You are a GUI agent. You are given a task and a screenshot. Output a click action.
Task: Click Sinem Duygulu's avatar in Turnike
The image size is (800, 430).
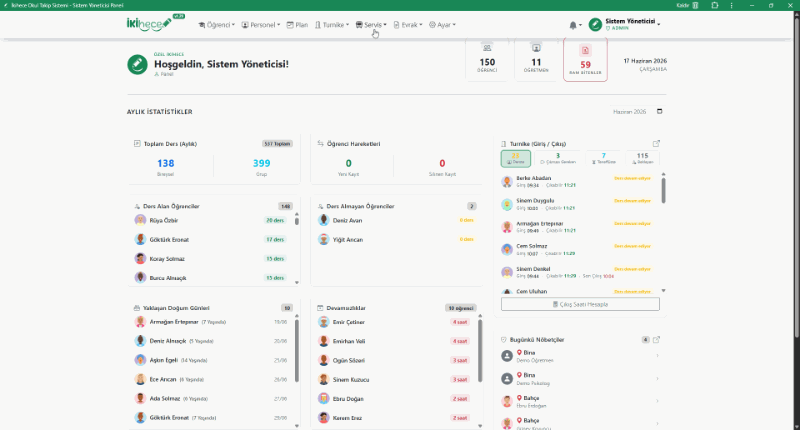[507, 205]
